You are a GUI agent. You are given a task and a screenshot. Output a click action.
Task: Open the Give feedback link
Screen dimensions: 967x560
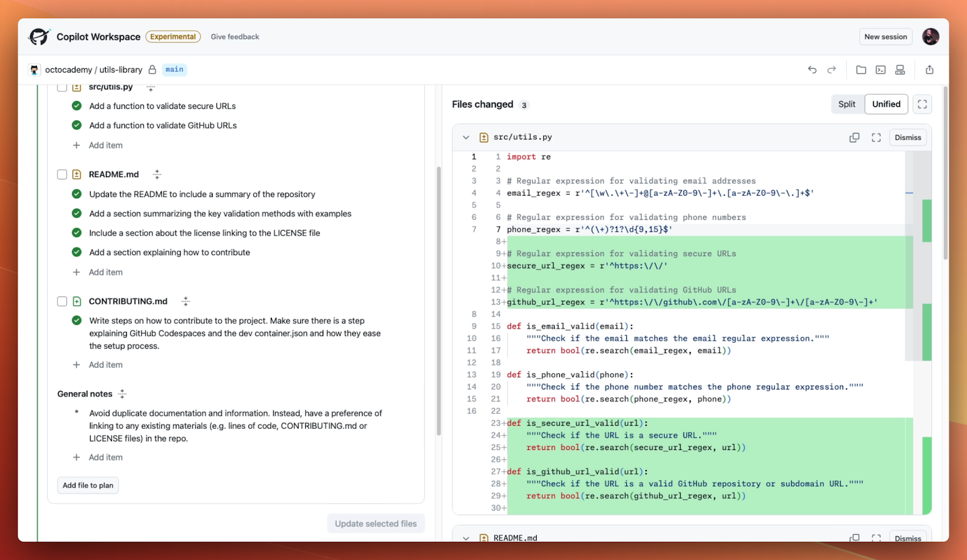[x=234, y=36]
